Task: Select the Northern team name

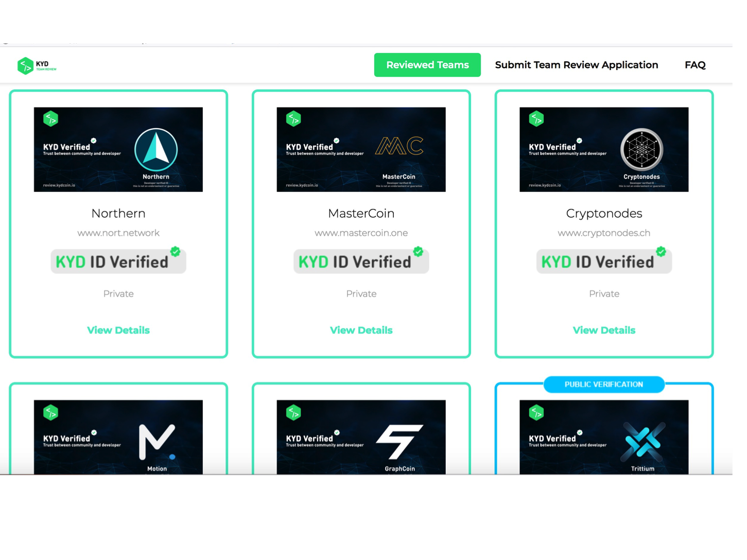Action: pos(118,213)
